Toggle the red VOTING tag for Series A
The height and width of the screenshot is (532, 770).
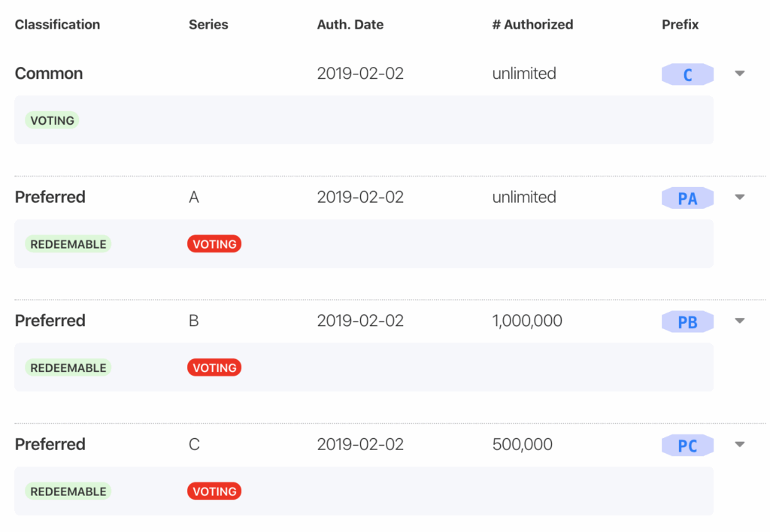[x=214, y=244]
